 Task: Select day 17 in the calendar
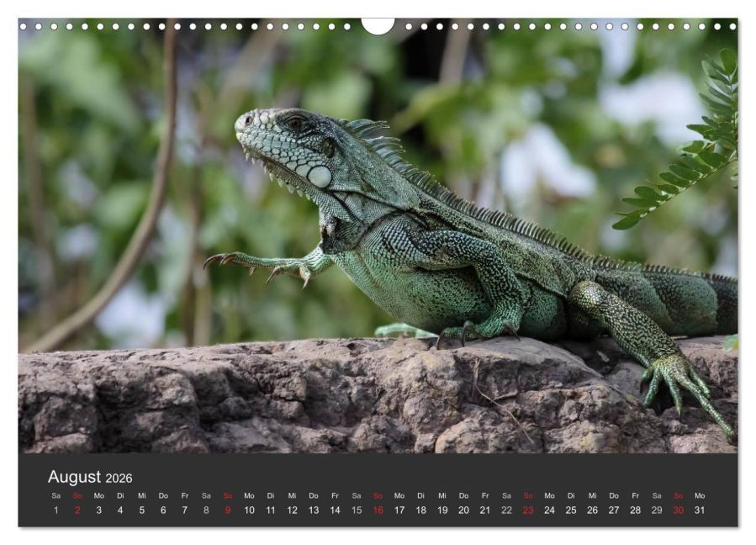click(x=399, y=511)
